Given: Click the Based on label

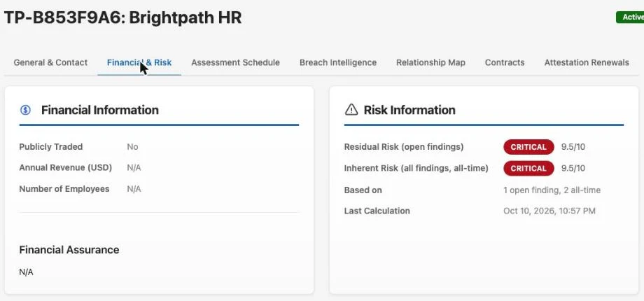Looking at the screenshot, I should point(363,190).
